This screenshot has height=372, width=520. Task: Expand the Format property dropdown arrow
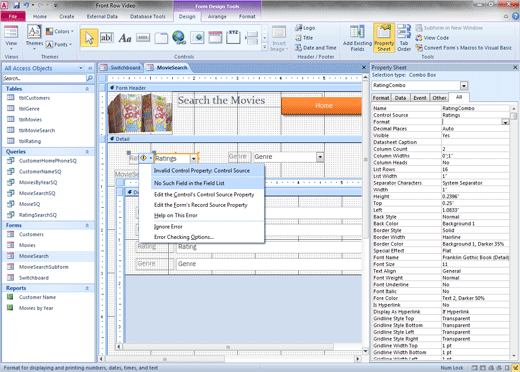[x=505, y=122]
